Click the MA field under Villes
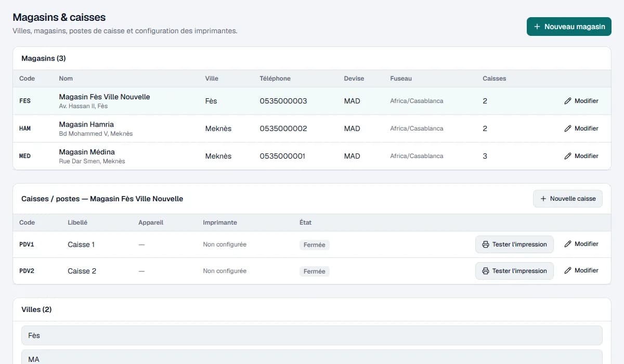This screenshot has width=624, height=364. pos(312,357)
